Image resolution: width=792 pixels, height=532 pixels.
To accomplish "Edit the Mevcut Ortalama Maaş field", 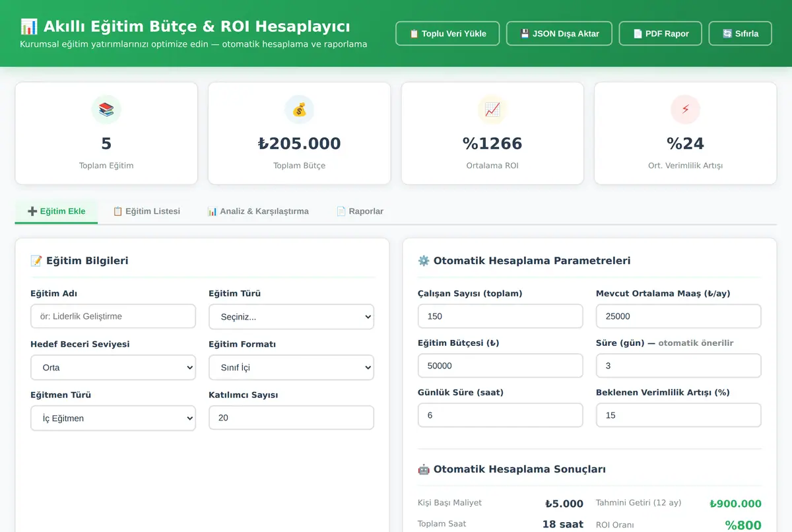I will (678, 316).
